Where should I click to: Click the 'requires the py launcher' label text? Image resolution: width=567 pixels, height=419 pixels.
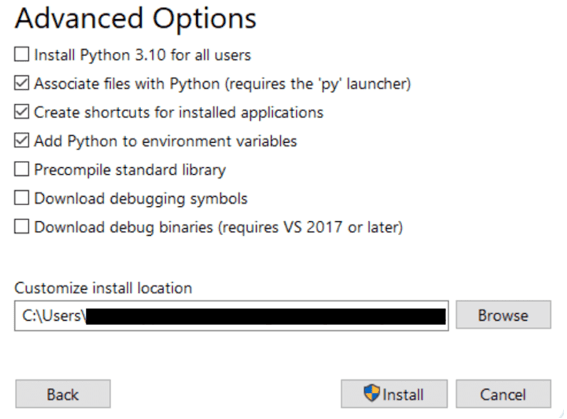coord(318,84)
